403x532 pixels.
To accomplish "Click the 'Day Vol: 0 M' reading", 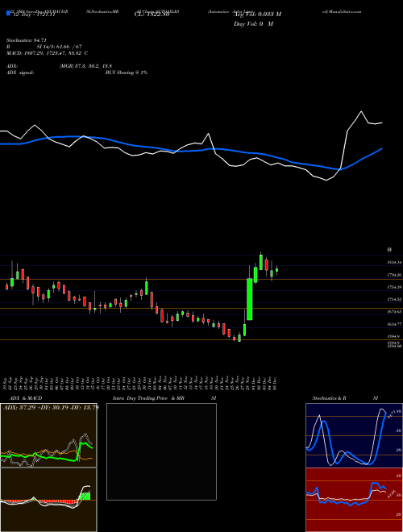I will click(x=254, y=24).
